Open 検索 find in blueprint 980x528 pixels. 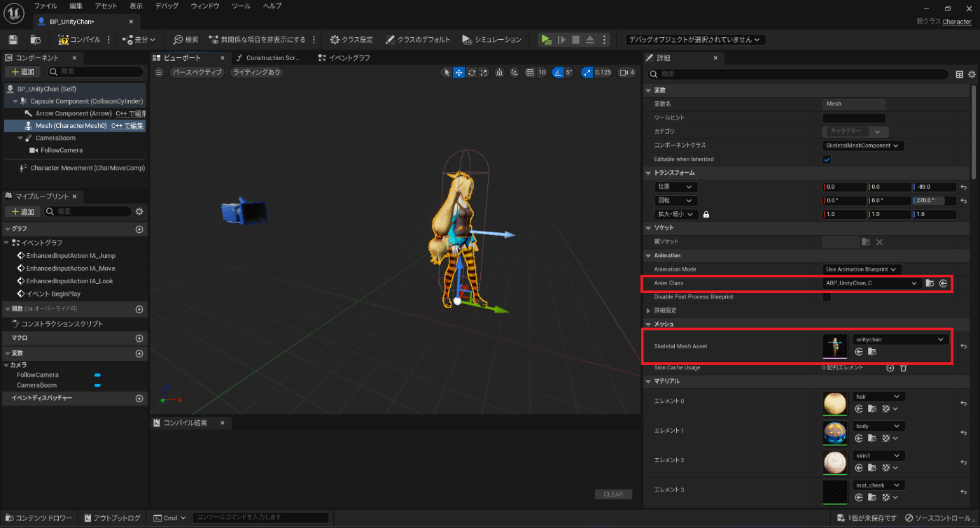pos(185,40)
